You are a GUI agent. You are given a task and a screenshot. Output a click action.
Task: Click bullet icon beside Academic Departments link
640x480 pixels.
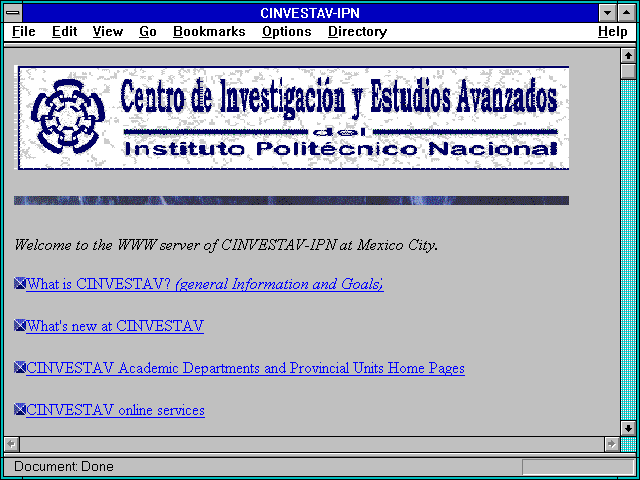(x=20, y=367)
